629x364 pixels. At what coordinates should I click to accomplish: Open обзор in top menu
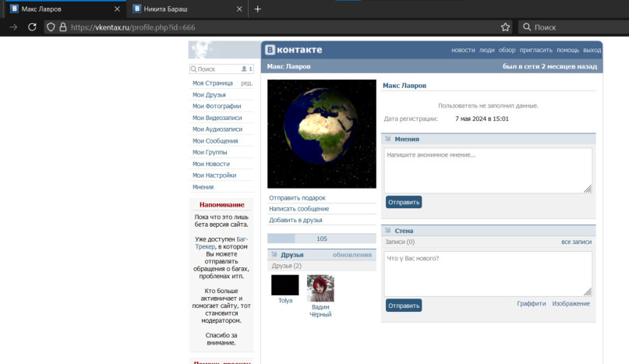(x=507, y=50)
